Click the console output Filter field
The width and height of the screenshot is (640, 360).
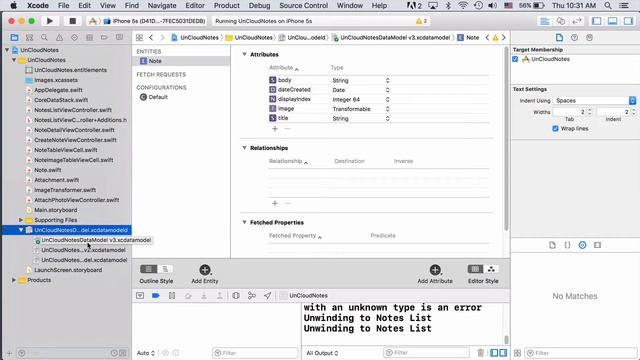[427, 353]
